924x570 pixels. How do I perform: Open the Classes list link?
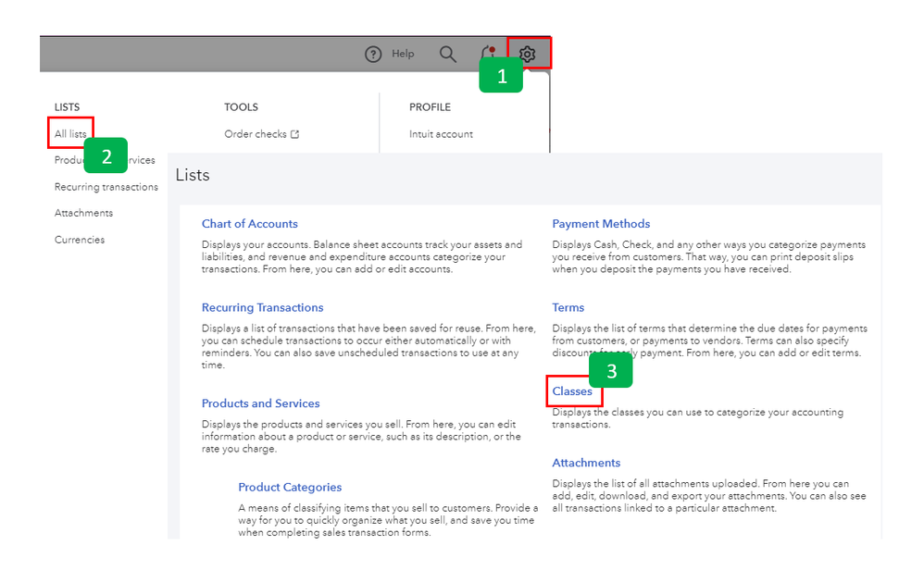pyautogui.click(x=572, y=391)
